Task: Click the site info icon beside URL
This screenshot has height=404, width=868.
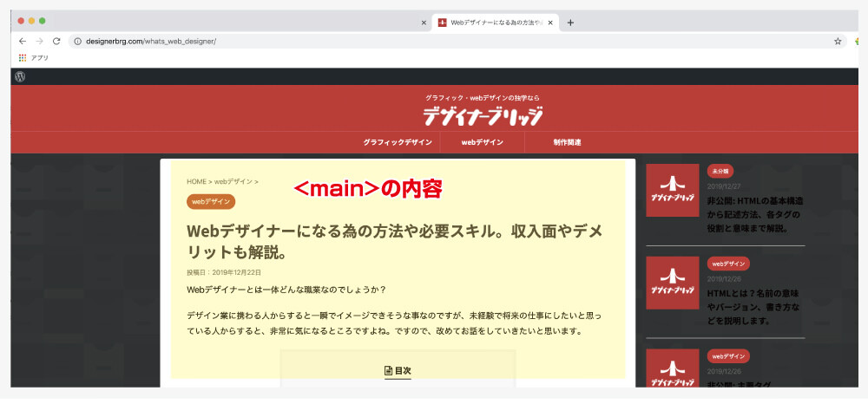Action: pos(77,41)
